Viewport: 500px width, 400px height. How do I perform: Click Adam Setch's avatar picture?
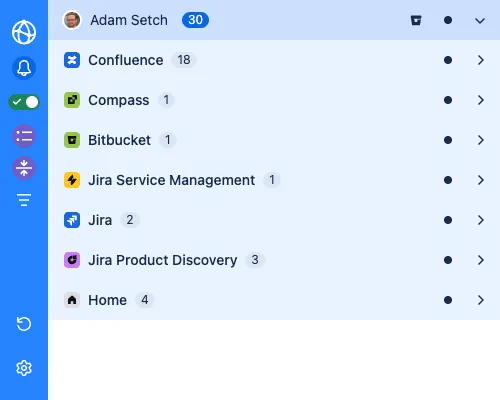(72, 20)
